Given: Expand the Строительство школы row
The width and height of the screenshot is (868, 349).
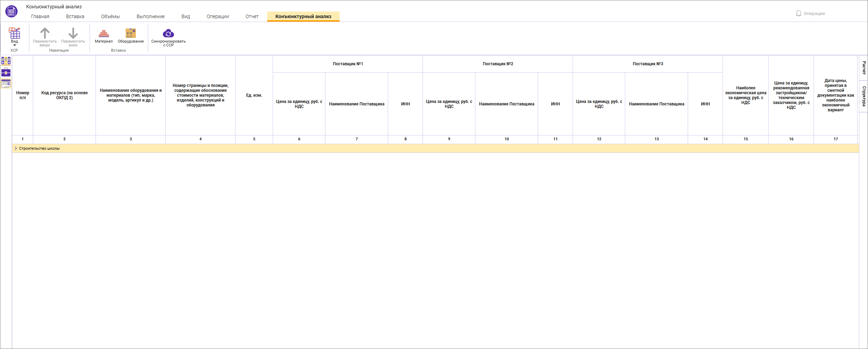Looking at the screenshot, I should (x=16, y=148).
